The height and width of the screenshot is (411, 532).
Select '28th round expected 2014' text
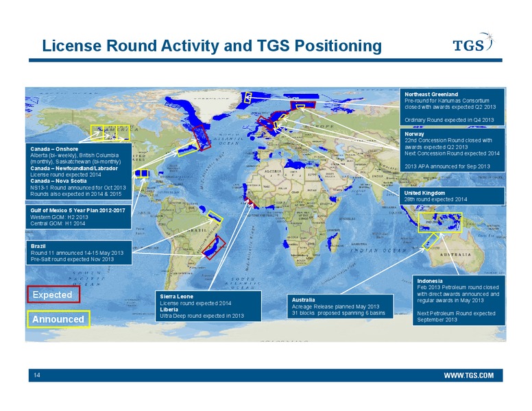coord(435,199)
